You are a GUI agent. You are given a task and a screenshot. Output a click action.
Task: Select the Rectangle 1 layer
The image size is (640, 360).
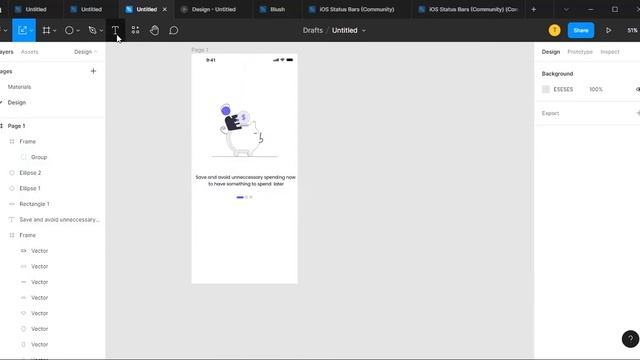[34, 204]
